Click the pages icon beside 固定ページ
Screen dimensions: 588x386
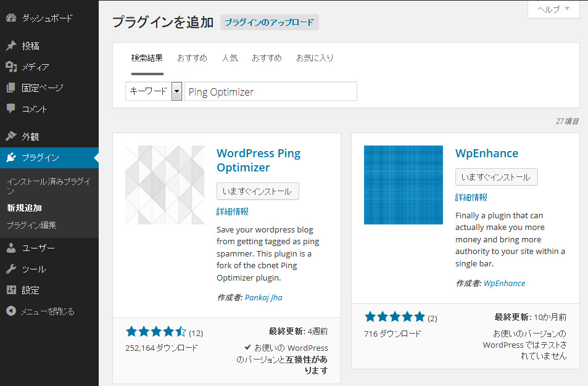[x=11, y=88]
